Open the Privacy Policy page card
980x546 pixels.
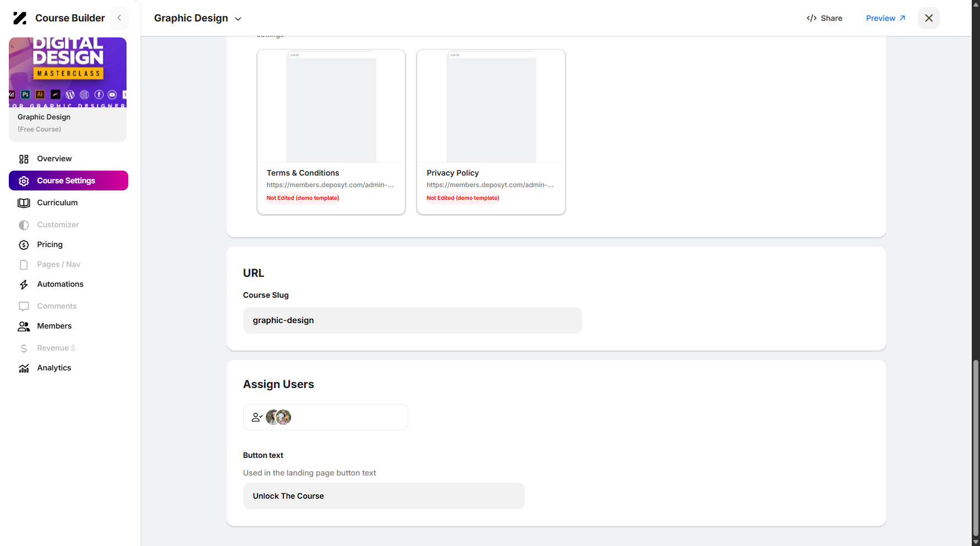tap(491, 132)
